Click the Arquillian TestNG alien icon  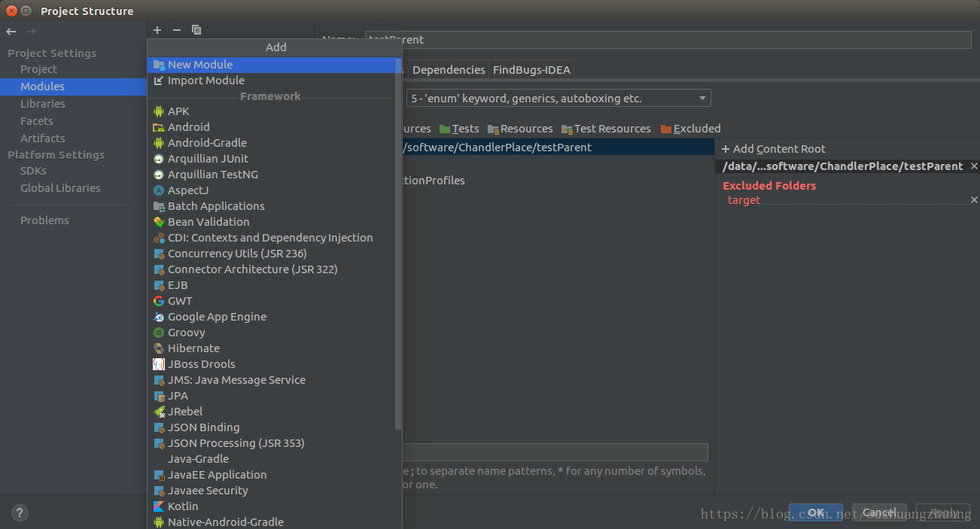point(159,175)
